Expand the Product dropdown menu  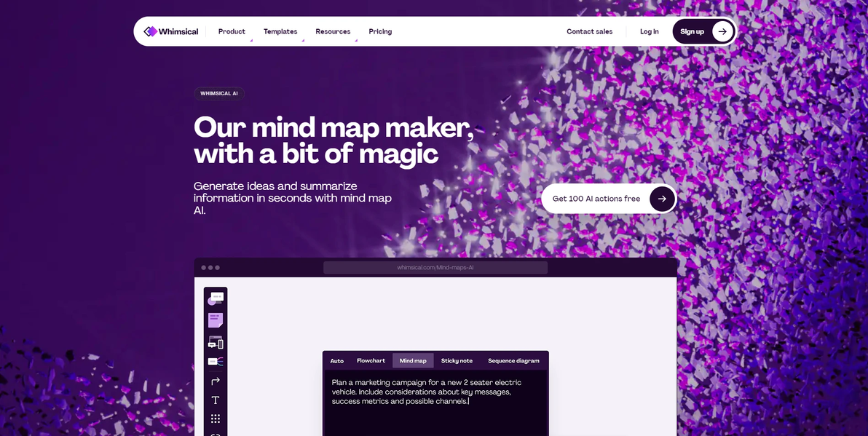pos(232,31)
